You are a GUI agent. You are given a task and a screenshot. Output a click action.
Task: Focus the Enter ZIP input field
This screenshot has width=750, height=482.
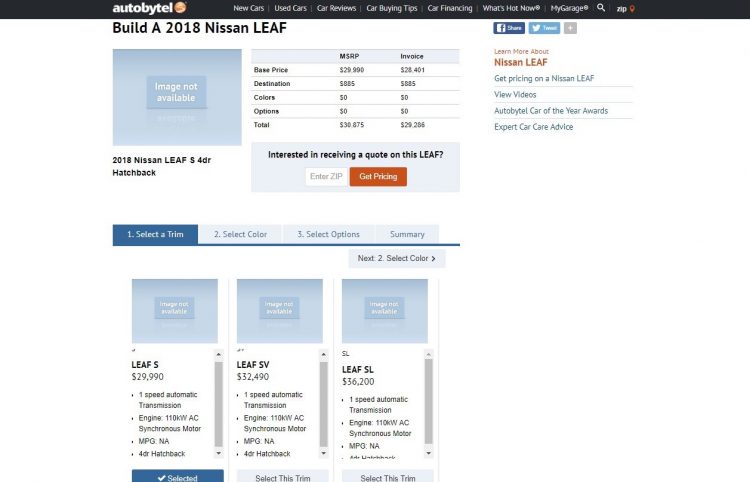[326, 176]
